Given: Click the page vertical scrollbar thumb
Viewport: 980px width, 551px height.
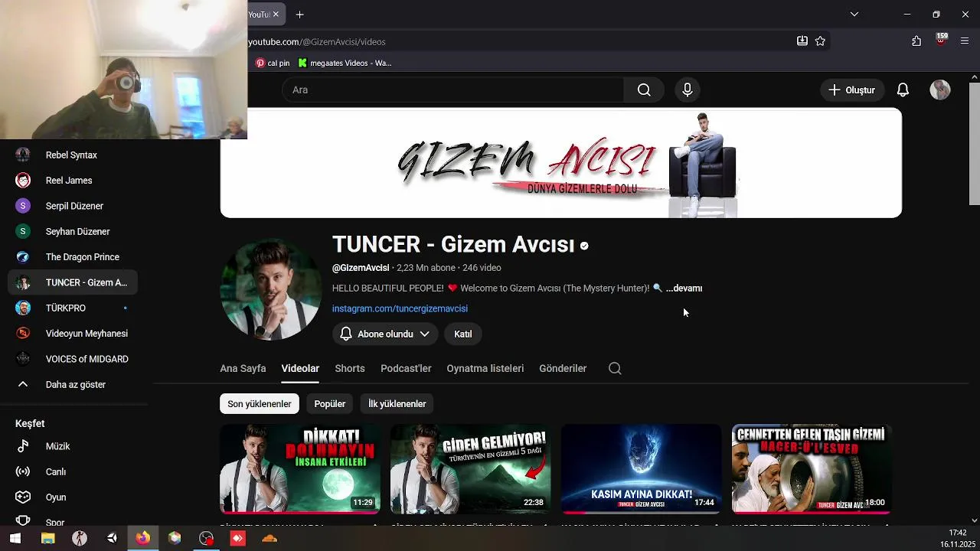Looking at the screenshot, I should point(974,144).
